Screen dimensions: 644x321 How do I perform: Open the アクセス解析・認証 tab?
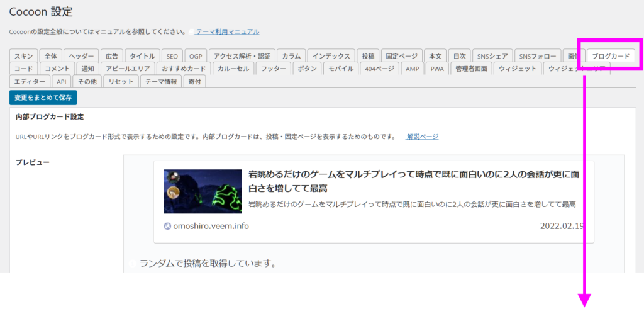coord(241,56)
